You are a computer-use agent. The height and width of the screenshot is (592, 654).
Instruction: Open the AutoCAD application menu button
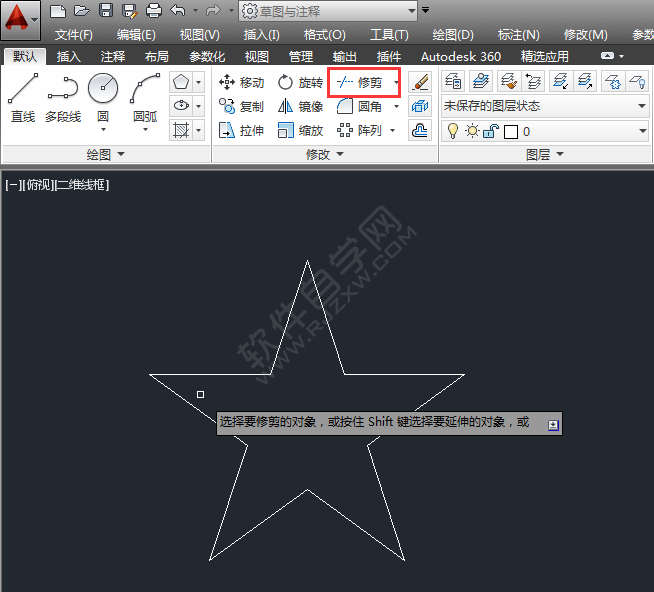20,20
